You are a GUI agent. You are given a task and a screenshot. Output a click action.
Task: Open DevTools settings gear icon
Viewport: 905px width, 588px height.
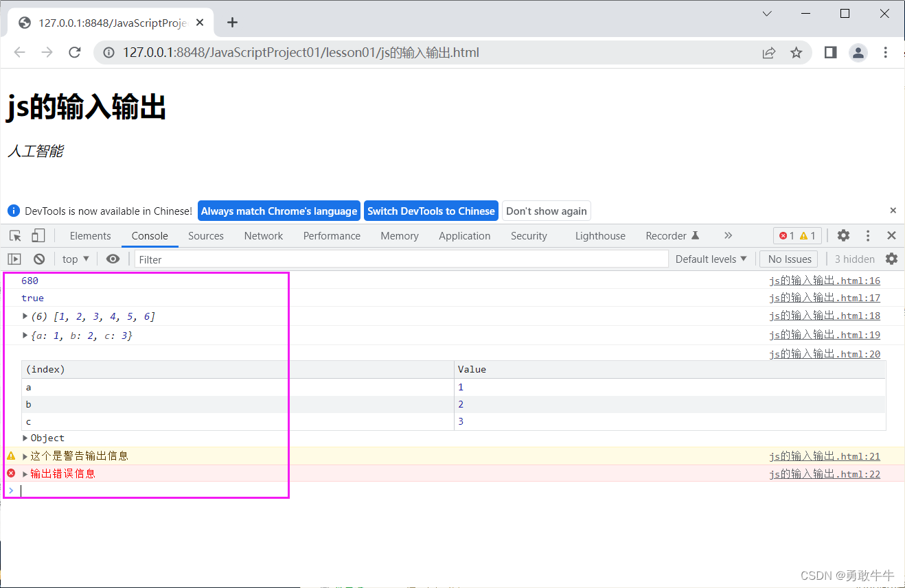[843, 235]
